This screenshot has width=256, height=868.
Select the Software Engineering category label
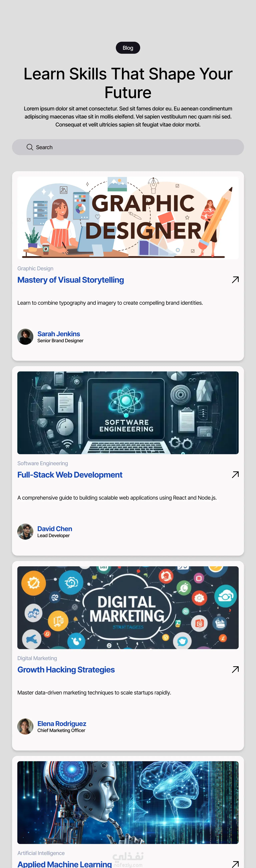coord(43,463)
